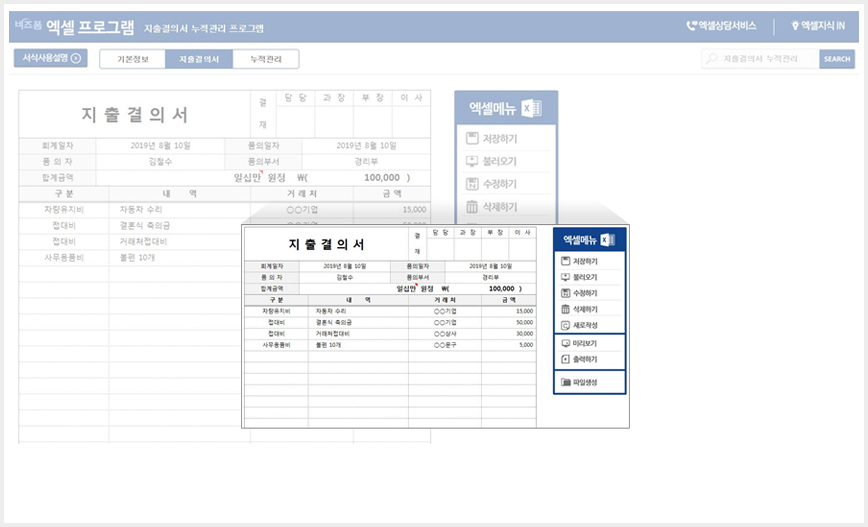Click 출력하기 print icon in enlarged menu

pos(565,359)
